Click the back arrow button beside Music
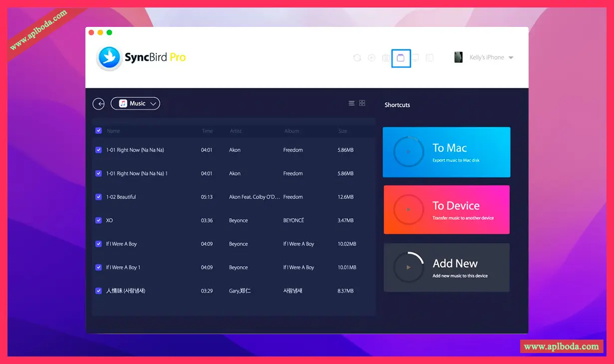This screenshot has width=614, height=364. point(99,104)
